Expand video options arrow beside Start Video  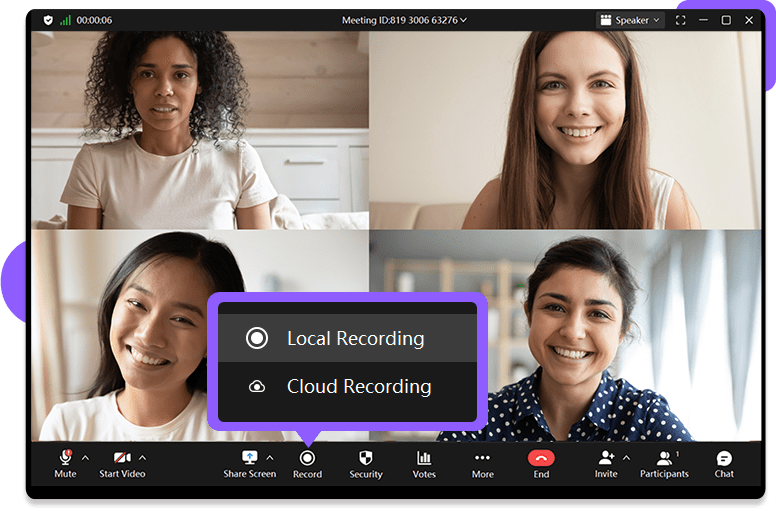tap(143, 458)
